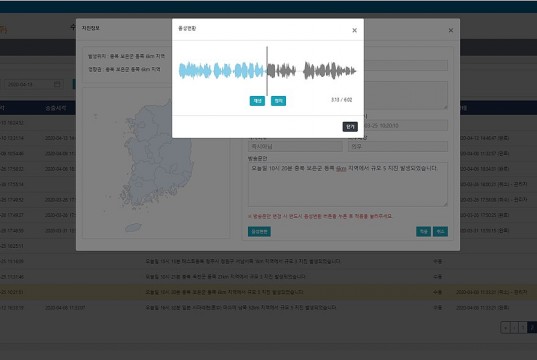
Task: Click the 즉시아님 field in earthquake dialog
Action: pyautogui.click(x=295, y=146)
